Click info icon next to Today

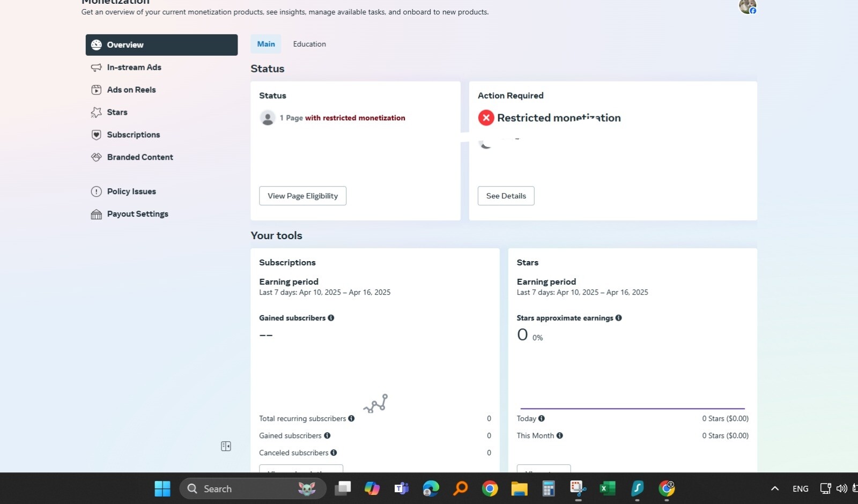point(541,419)
